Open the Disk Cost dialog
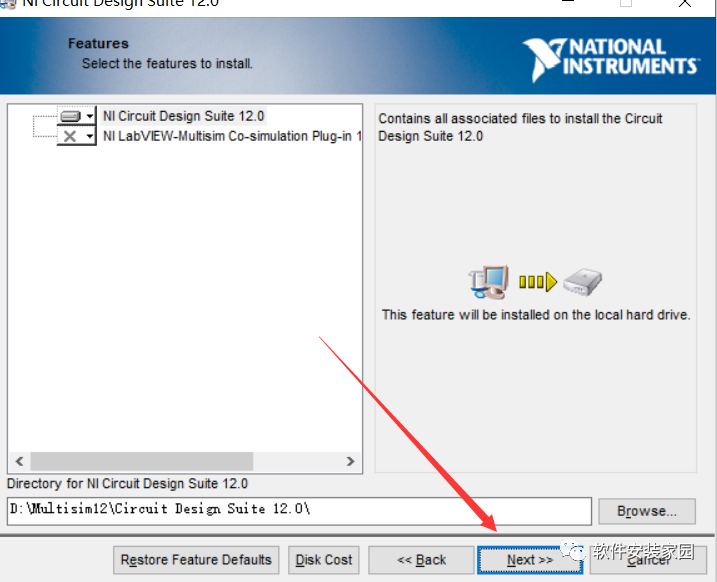717x582 pixels. (x=324, y=560)
